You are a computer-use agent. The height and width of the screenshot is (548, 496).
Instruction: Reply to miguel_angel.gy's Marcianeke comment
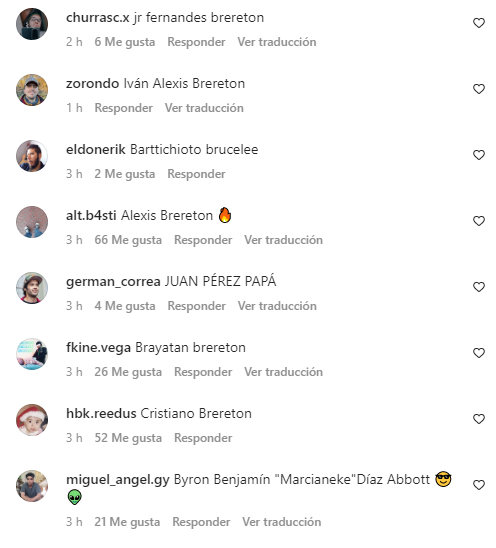pyautogui.click(x=201, y=522)
